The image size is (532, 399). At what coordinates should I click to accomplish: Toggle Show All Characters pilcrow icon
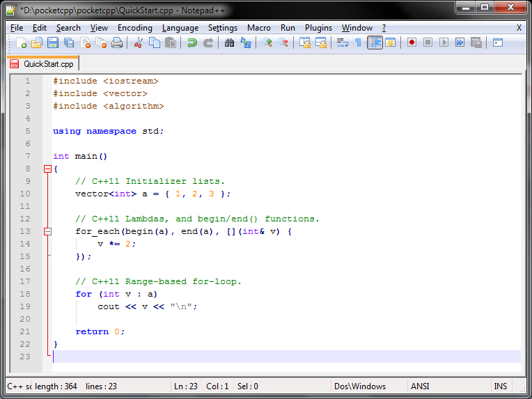click(358, 42)
